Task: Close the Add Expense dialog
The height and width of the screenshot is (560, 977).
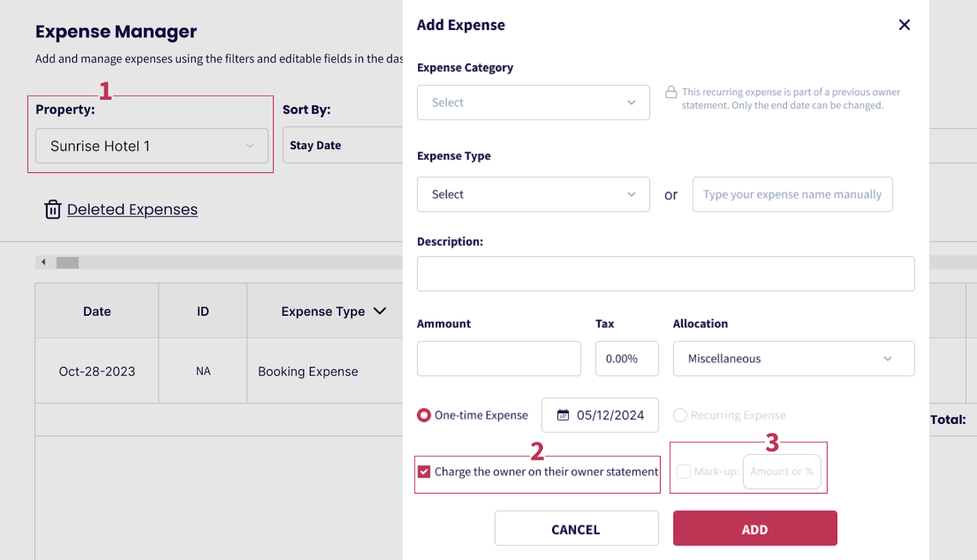Action: (904, 25)
